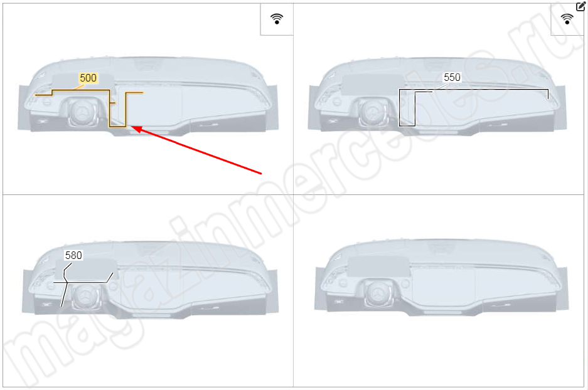The width and height of the screenshot is (588, 390).
Task: Click the wireless signal icon in top-right panel
Action: point(567,19)
